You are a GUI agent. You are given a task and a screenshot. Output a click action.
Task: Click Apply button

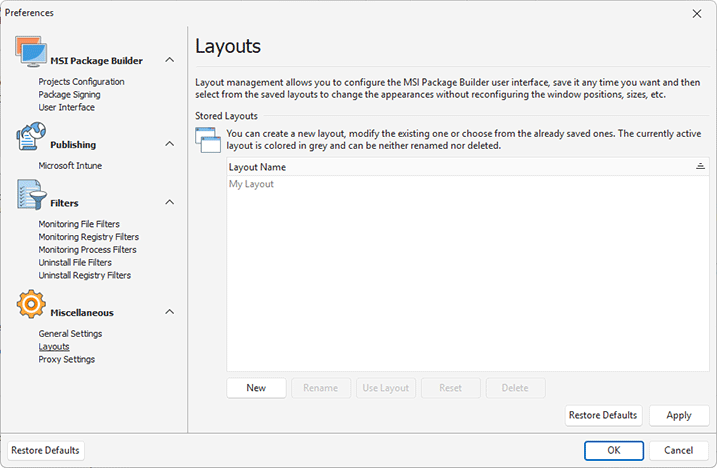coord(678,415)
